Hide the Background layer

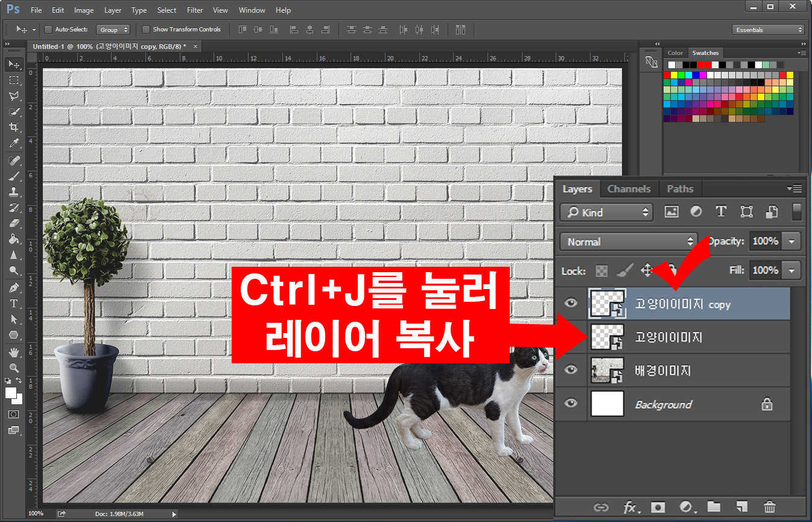(570, 404)
